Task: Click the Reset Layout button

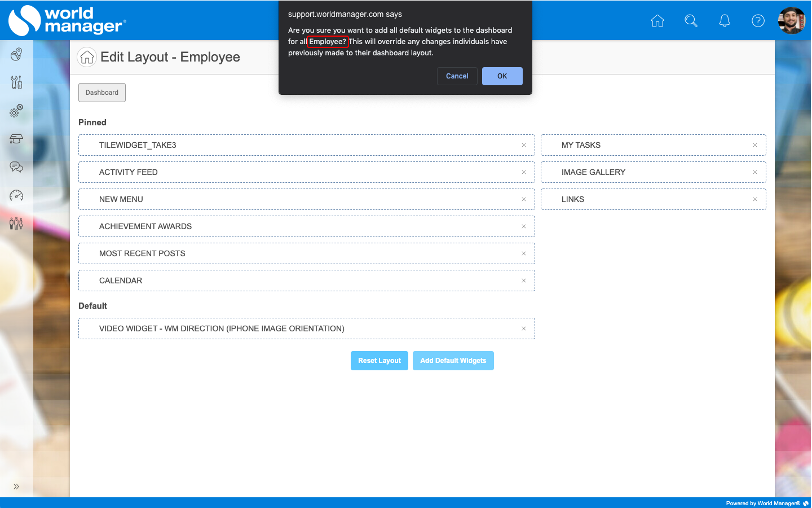Action: click(379, 361)
